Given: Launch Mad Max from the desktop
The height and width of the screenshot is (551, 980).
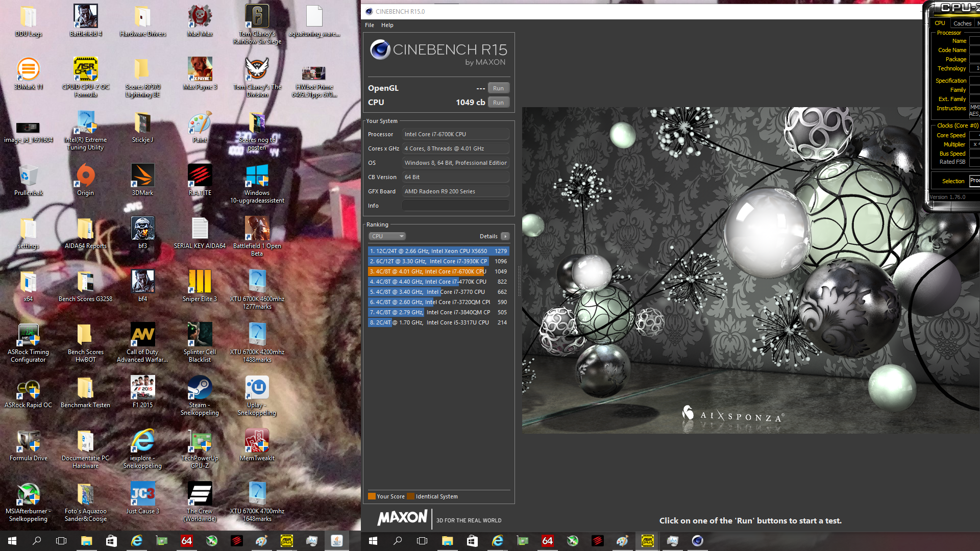Looking at the screenshot, I should tap(200, 20).
